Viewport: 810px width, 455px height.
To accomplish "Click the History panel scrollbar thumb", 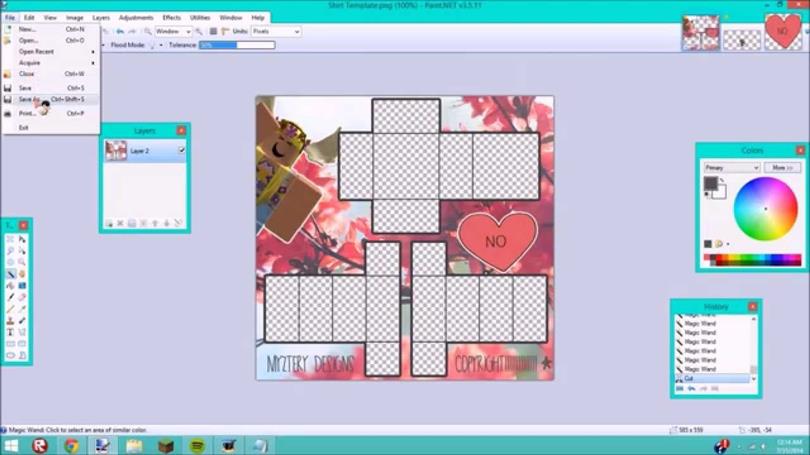I will click(754, 369).
